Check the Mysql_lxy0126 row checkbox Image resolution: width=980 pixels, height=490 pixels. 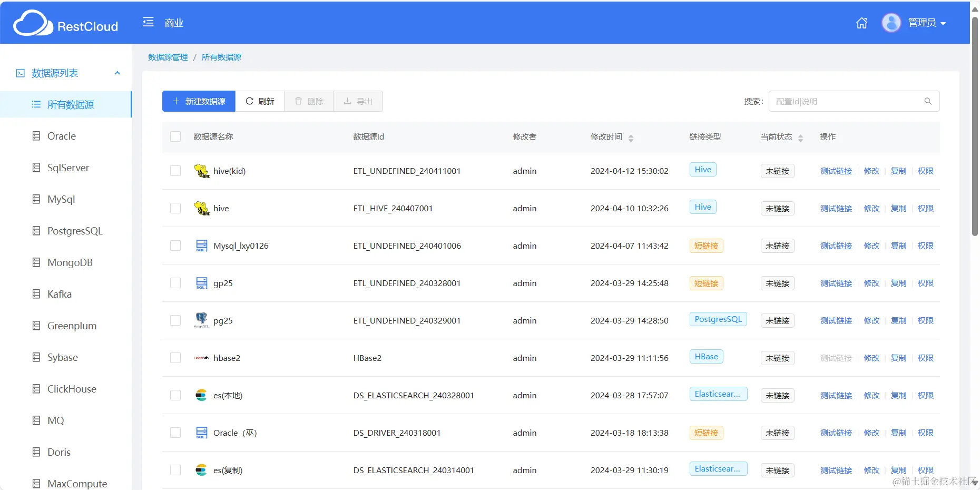coord(175,246)
